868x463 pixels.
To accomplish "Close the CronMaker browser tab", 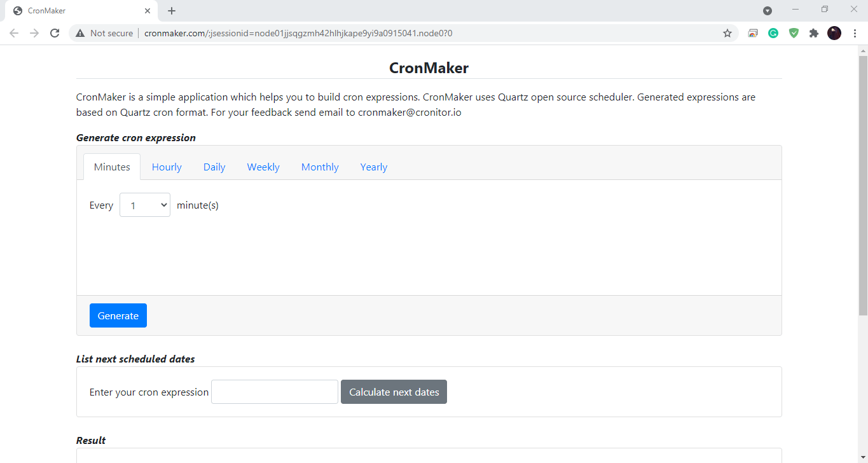I will (x=148, y=11).
